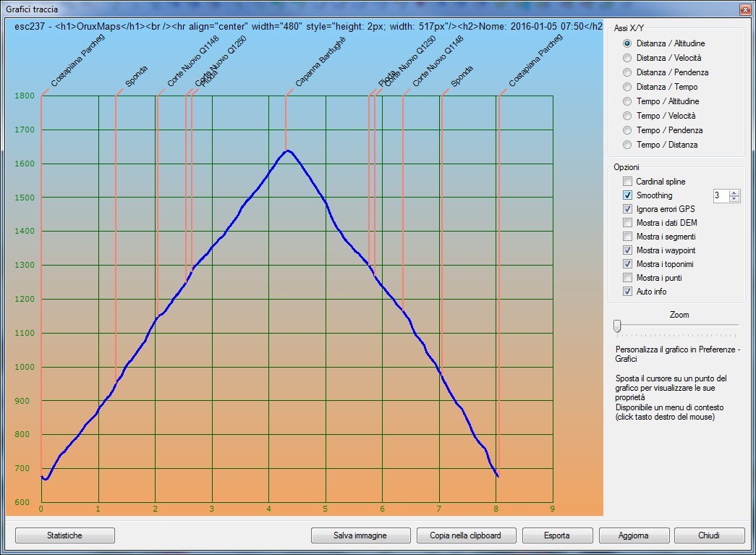Select Tempo / Distanza radio button
Viewport: 756px width, 555px height.
pos(627,145)
